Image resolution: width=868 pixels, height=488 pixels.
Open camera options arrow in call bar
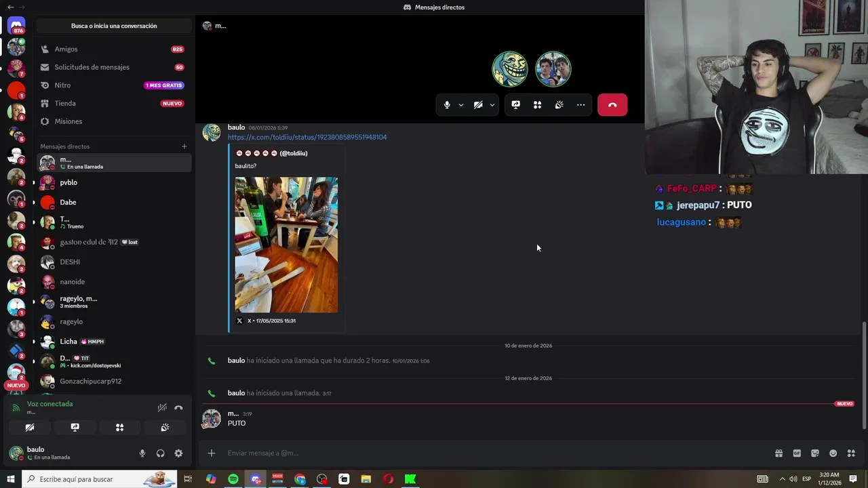(x=492, y=105)
